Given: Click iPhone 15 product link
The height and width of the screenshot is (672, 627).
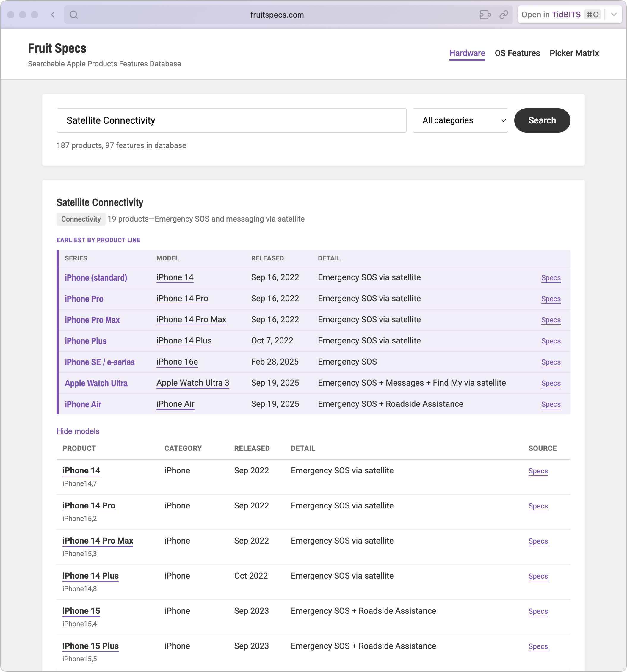Looking at the screenshot, I should pyautogui.click(x=81, y=611).
